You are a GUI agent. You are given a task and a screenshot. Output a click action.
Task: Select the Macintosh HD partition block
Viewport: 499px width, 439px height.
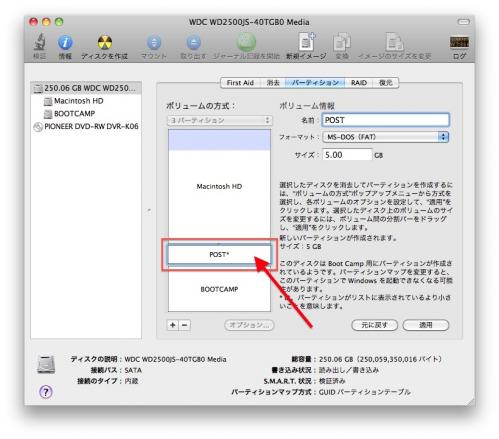219,187
